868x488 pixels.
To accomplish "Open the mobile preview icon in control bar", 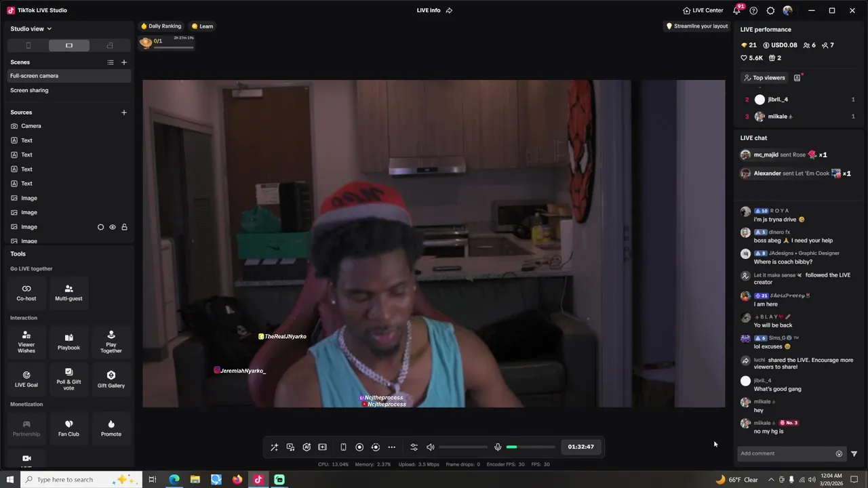I will [x=343, y=447].
